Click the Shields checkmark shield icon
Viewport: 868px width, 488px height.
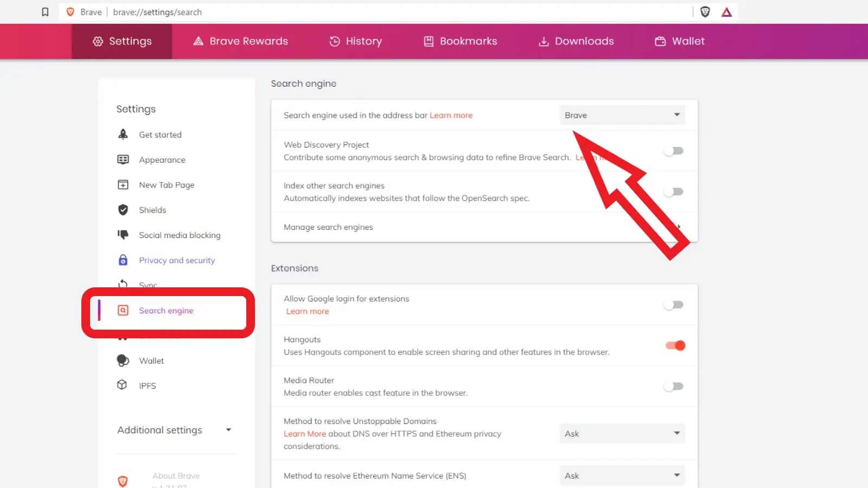point(123,210)
